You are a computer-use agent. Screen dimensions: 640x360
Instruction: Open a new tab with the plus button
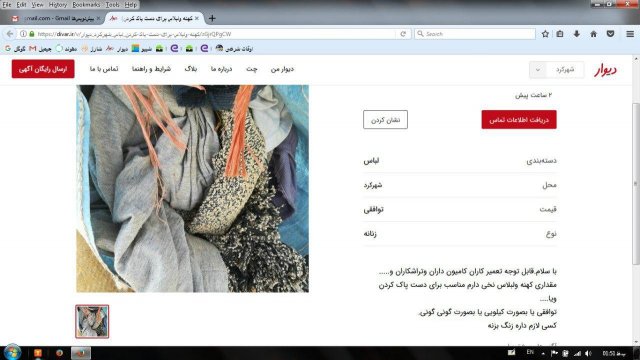212,18
